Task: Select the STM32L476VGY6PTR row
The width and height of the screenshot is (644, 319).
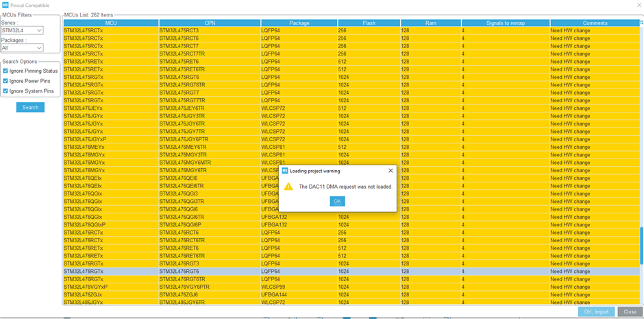Action: pyautogui.click(x=351, y=287)
